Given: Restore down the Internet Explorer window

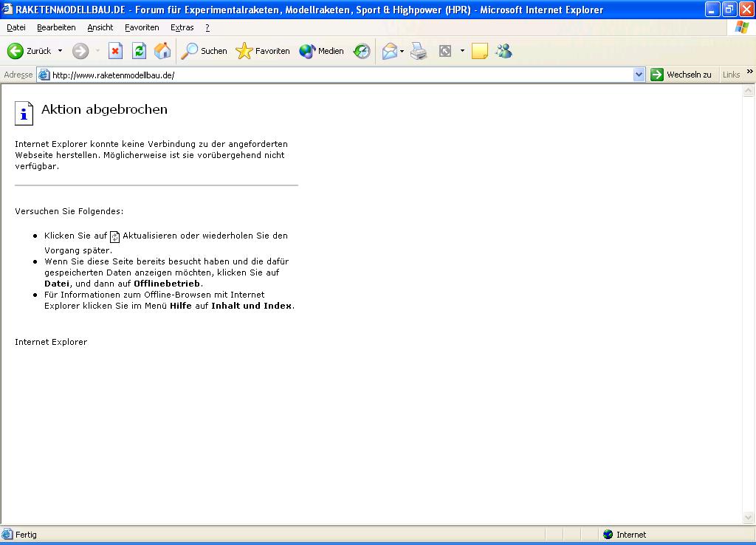Looking at the screenshot, I should (729, 9).
